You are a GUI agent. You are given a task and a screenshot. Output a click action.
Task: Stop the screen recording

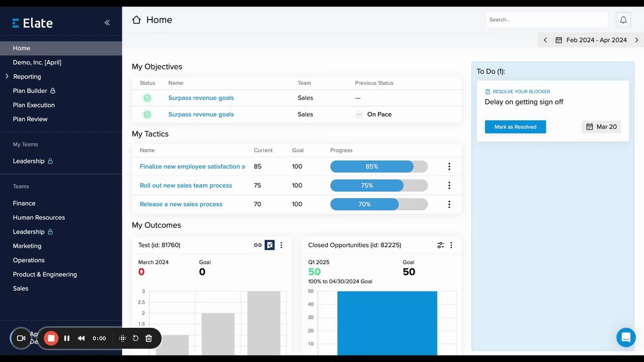click(x=51, y=338)
